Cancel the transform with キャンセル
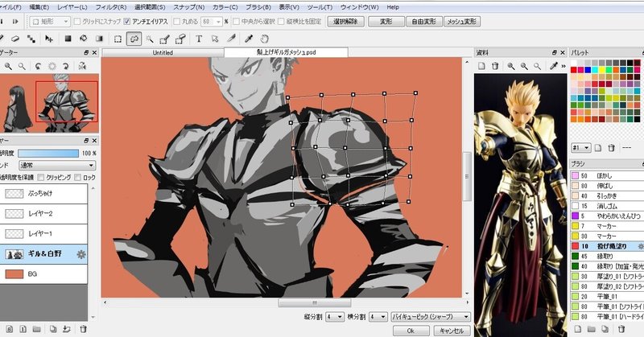The image size is (644, 337). tap(452, 331)
